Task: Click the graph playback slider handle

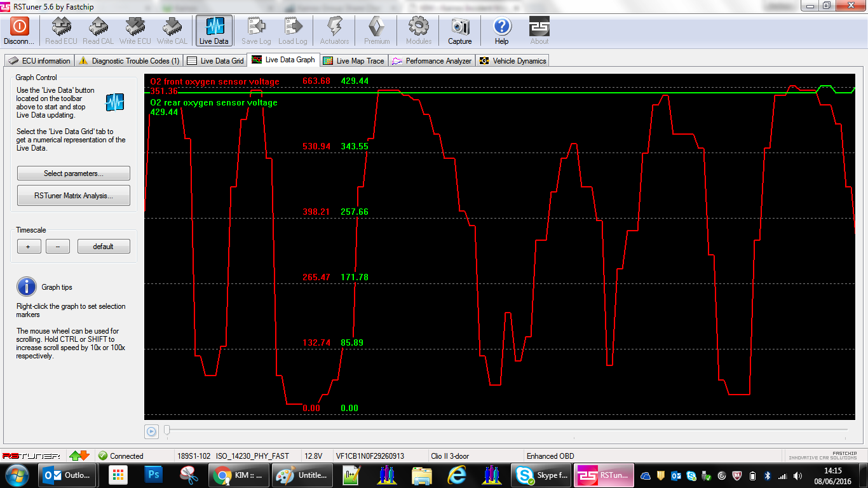Action: [x=167, y=431]
